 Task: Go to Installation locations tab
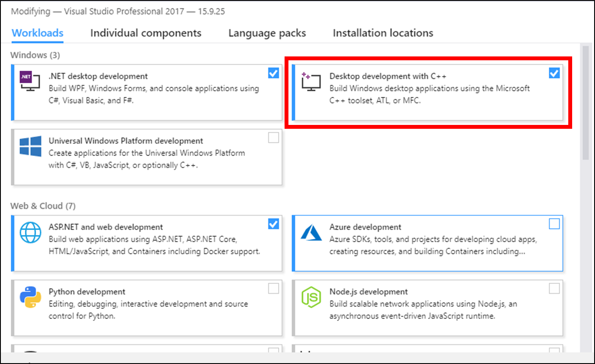coord(383,33)
